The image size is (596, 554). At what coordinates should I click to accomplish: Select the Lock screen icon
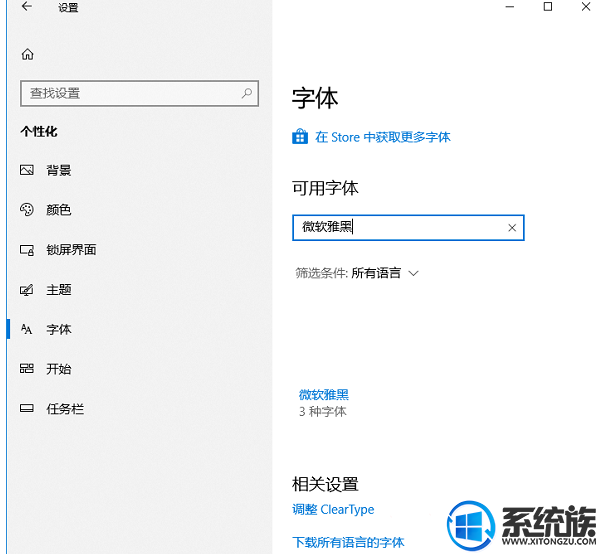[x=27, y=250]
